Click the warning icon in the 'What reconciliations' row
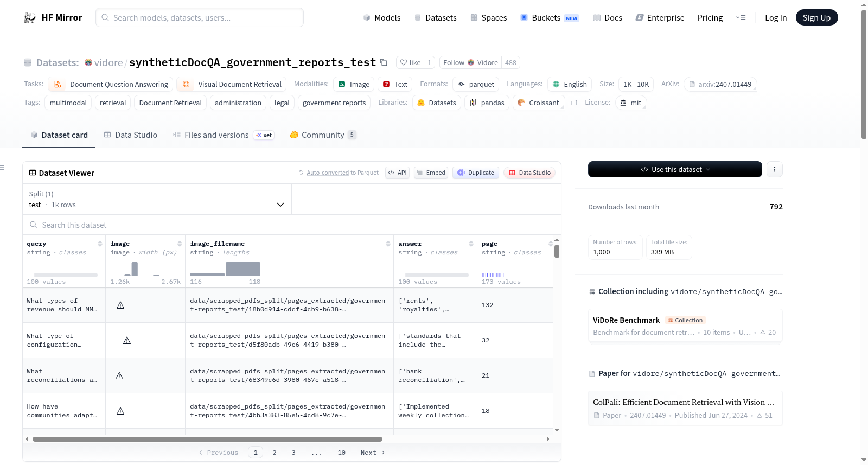The height and width of the screenshot is (465, 868). pyautogui.click(x=119, y=376)
